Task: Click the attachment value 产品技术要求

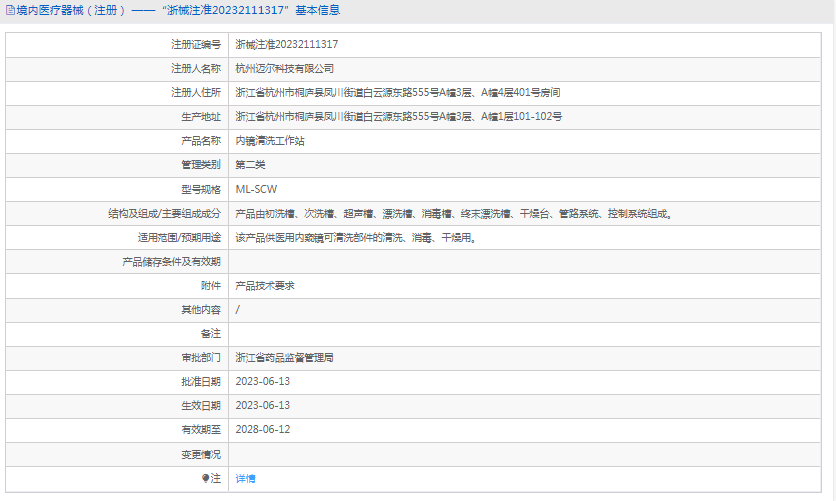Action: click(265, 286)
